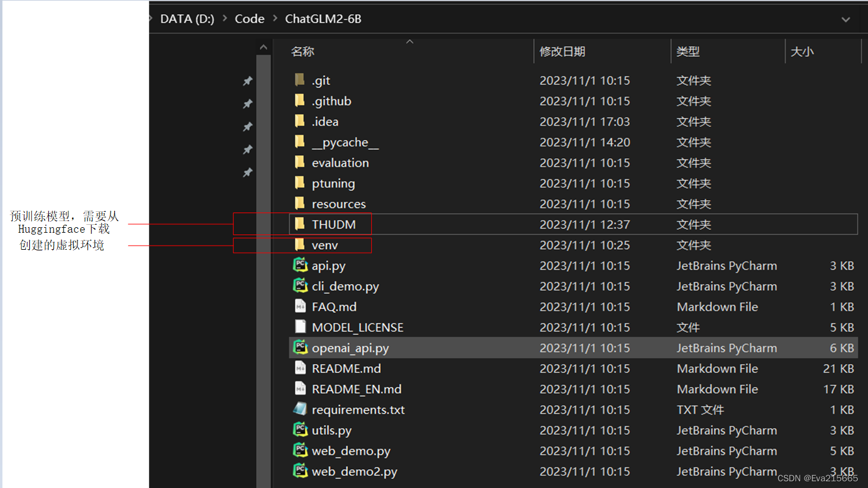Click the date 2023/11/1 17:03

(x=585, y=122)
